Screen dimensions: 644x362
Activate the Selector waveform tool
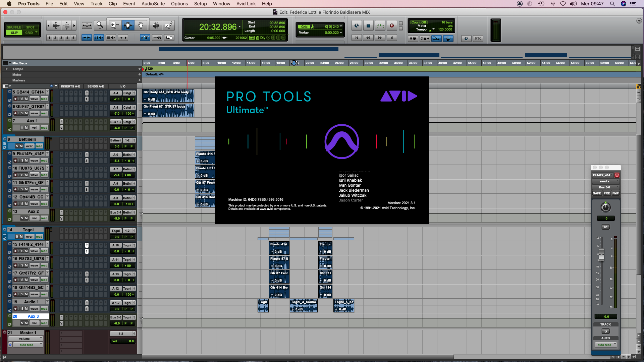click(128, 25)
